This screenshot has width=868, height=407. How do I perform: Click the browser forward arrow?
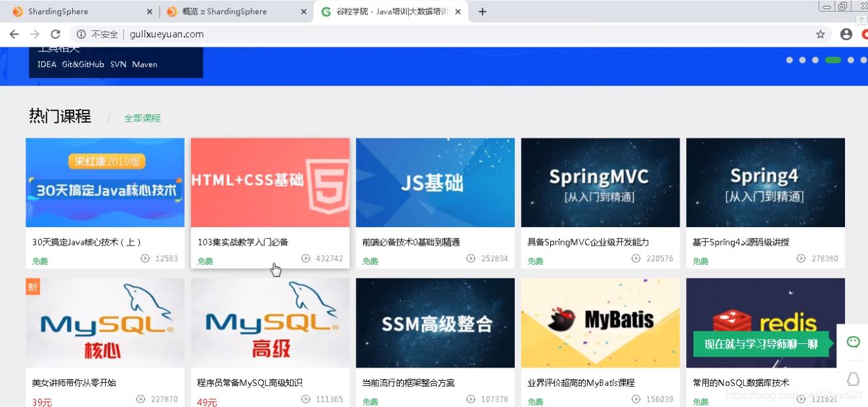(35, 34)
